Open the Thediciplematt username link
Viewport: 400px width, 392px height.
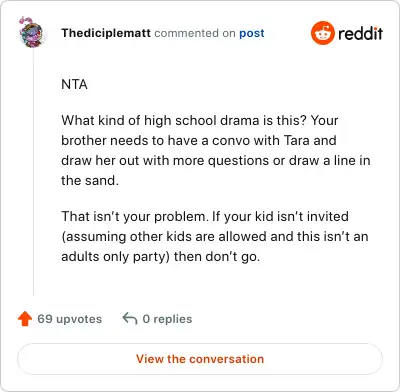tap(106, 33)
